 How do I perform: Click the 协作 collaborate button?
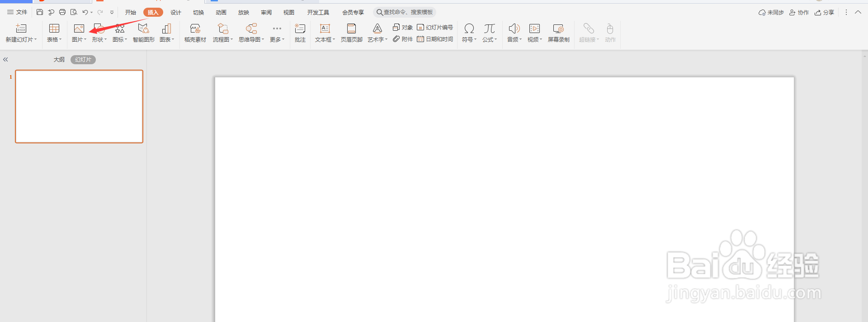point(799,12)
